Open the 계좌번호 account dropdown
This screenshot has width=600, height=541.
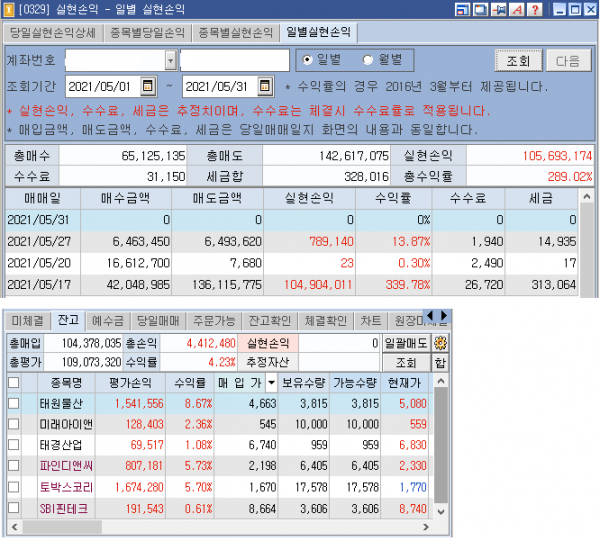pos(171,60)
